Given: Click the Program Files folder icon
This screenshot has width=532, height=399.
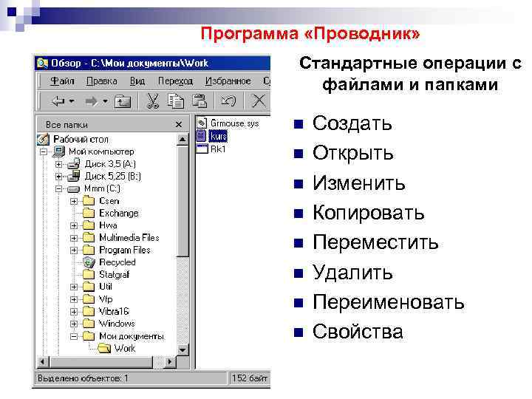Looking at the screenshot, I should [89, 250].
